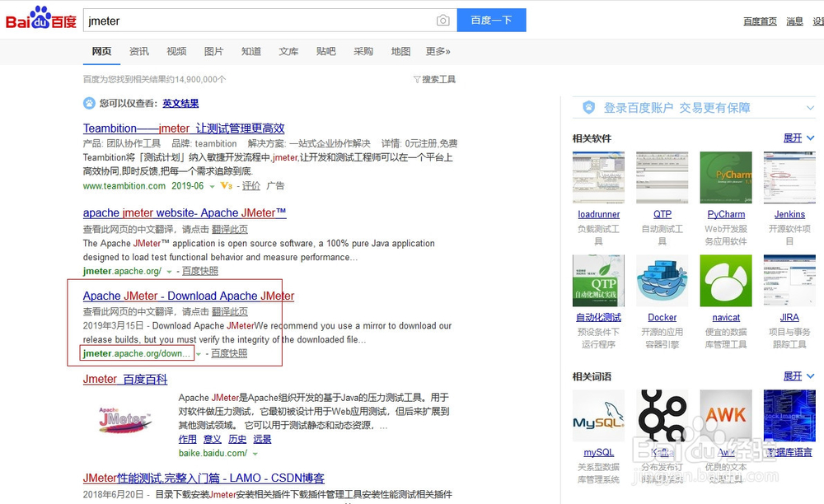Screen dimensions: 824x504
Task: Click 百度快照 after jmeter.apache.org/down...
Action: click(x=229, y=353)
